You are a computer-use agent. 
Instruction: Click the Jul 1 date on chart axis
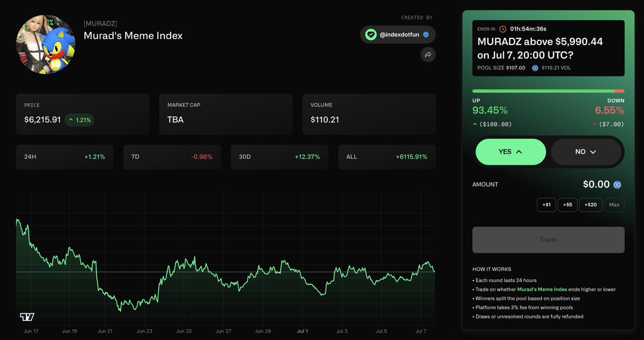303,331
